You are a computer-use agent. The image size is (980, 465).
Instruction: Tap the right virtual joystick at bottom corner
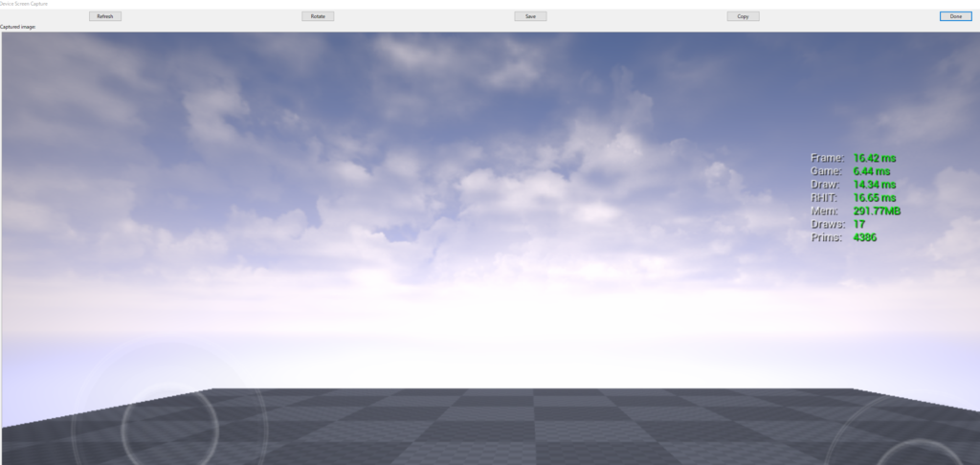(x=919, y=453)
